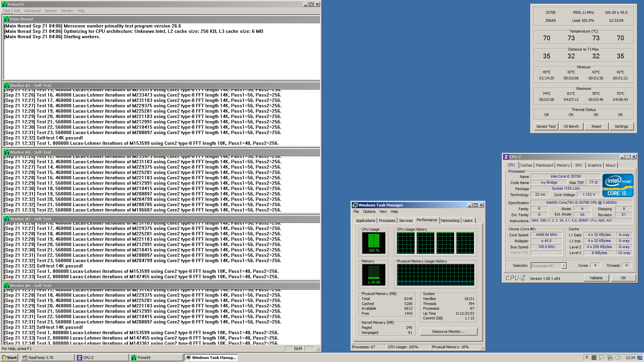This screenshot has height=362, width=644.
Task: Click the Physical Memory Usage History graph
Action: [x=436, y=275]
